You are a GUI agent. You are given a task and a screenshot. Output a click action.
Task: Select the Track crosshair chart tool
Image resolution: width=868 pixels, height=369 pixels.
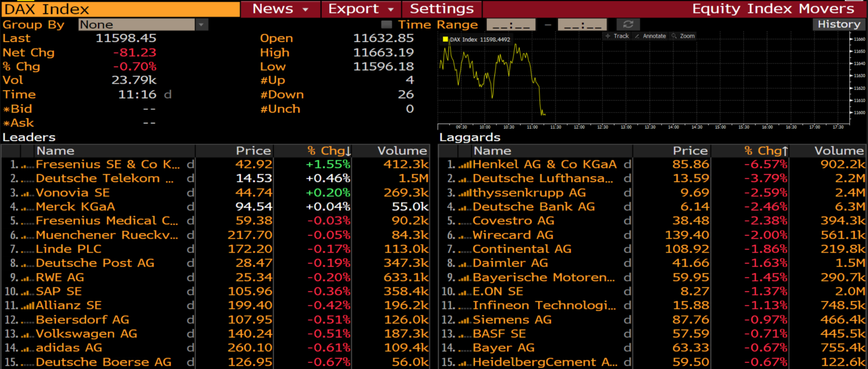click(617, 36)
